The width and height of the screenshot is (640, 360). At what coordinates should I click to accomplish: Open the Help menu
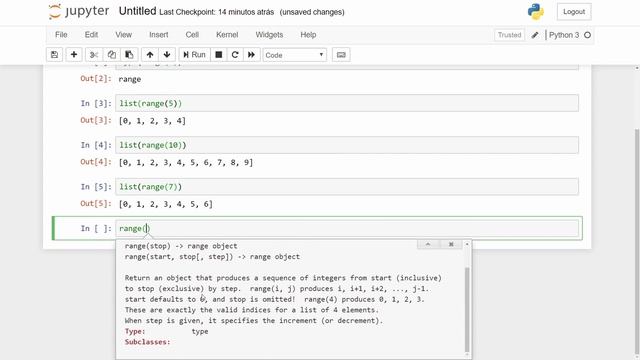point(308,35)
